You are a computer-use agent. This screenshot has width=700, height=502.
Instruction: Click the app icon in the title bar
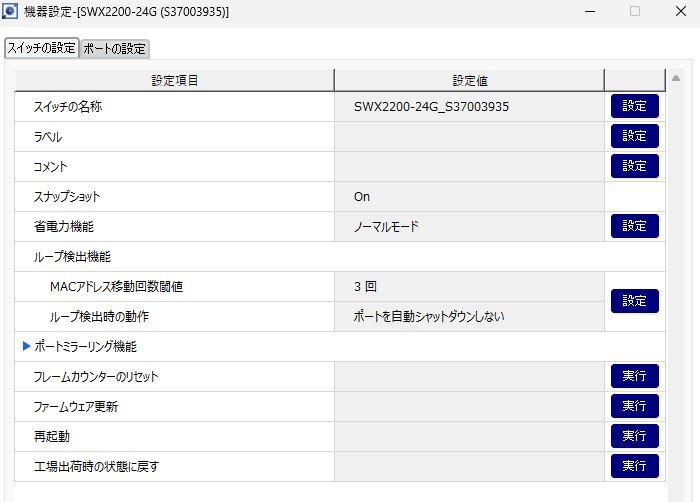[x=11, y=11]
